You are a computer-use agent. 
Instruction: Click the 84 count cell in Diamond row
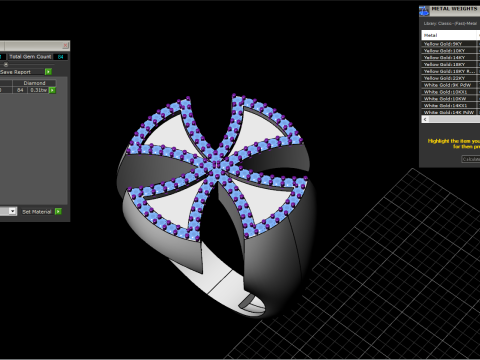point(20,90)
